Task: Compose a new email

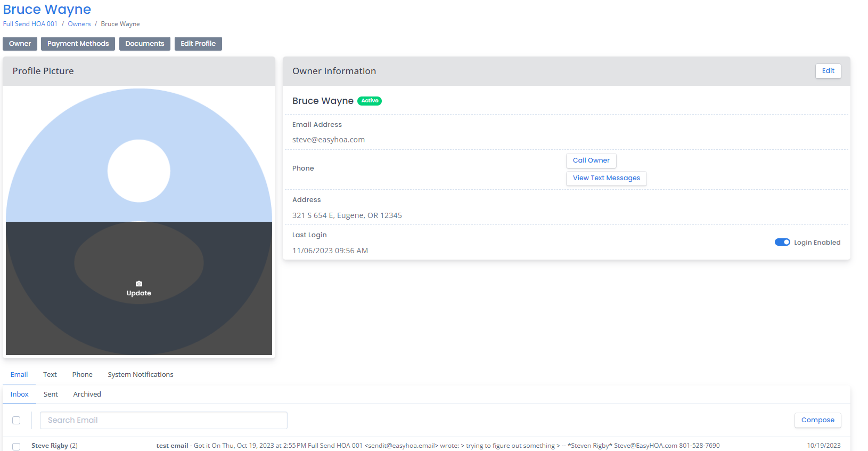Action: (x=817, y=420)
